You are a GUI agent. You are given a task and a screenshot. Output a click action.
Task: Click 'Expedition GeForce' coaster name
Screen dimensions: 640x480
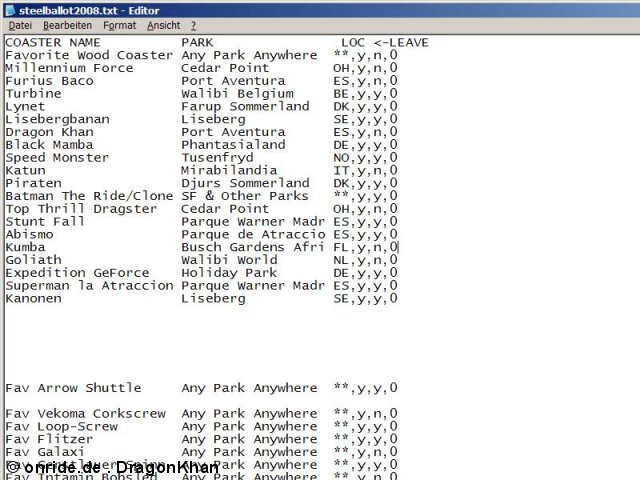pyautogui.click(x=77, y=273)
